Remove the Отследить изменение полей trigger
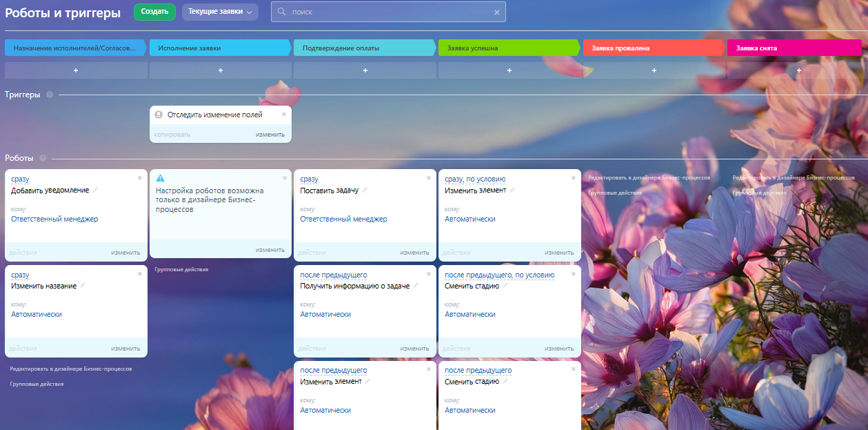The height and width of the screenshot is (430, 868). click(x=283, y=114)
